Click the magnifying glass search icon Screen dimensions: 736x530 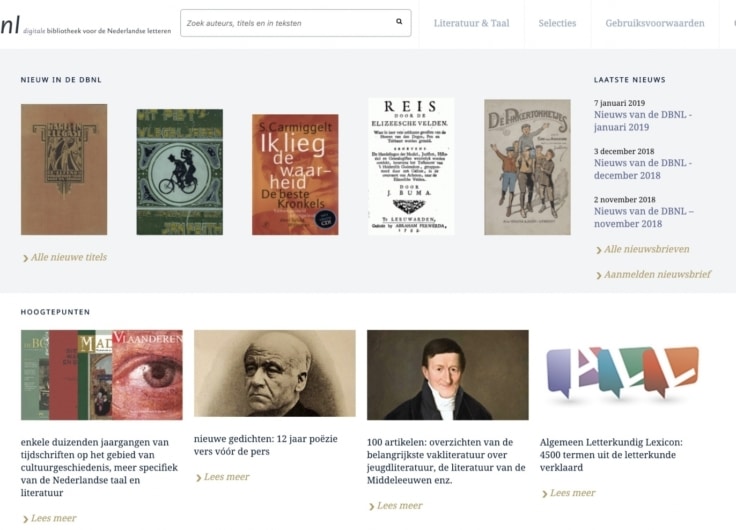click(399, 22)
